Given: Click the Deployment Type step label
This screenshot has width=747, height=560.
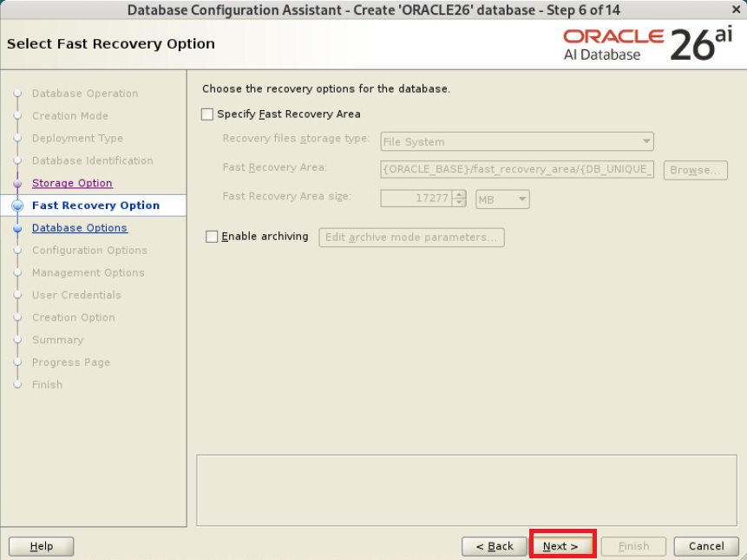Looking at the screenshot, I should point(78,138).
